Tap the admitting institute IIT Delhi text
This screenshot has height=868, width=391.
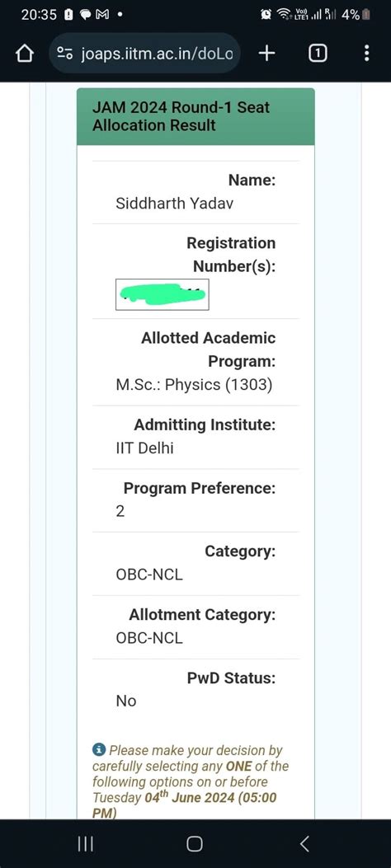click(x=144, y=448)
